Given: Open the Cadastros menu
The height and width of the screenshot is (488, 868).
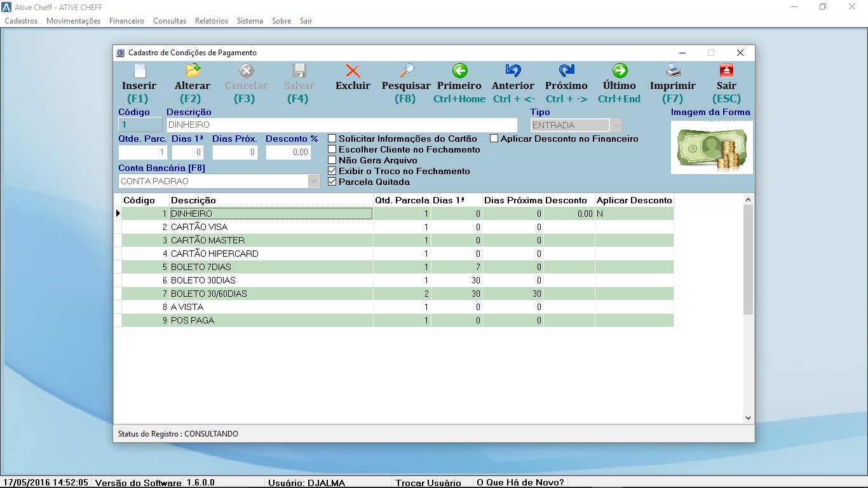Looking at the screenshot, I should click(21, 21).
